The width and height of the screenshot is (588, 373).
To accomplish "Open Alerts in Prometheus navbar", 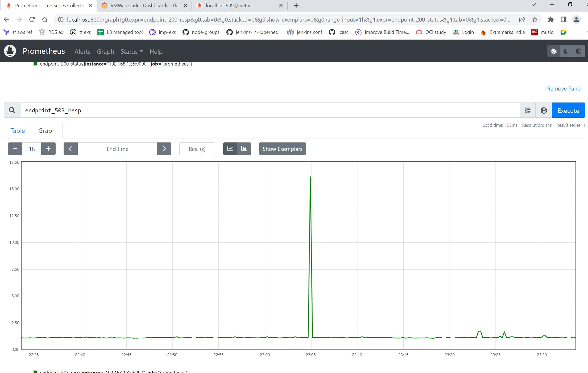I will (82, 52).
